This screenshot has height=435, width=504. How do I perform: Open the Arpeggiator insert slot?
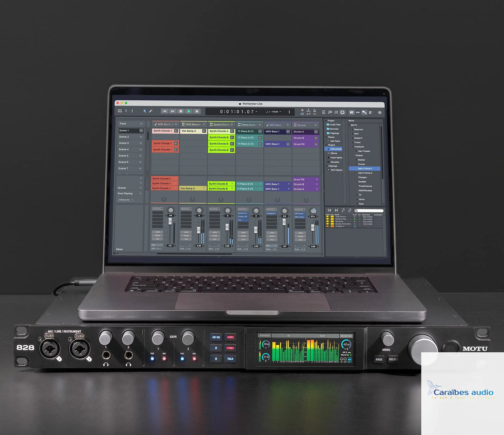(271, 213)
